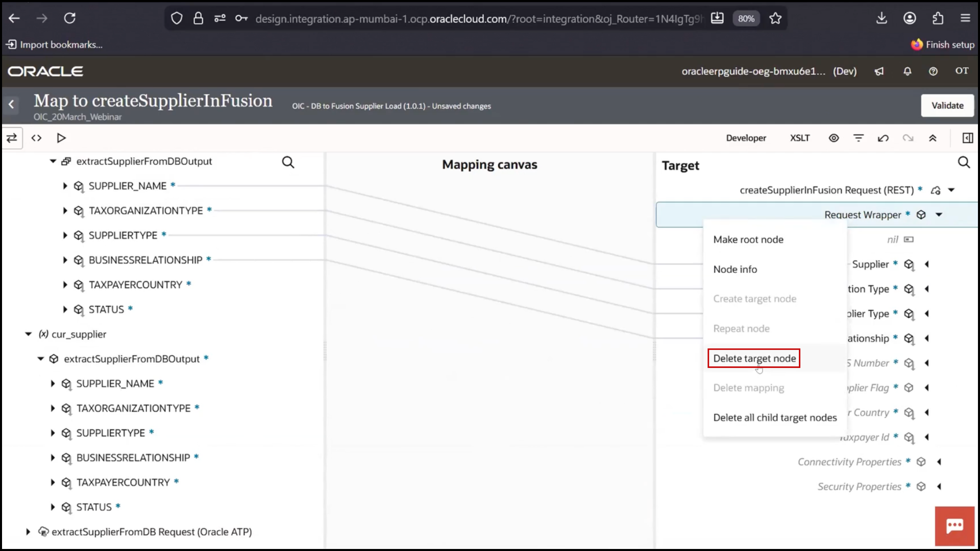Click the Validate button
Screen dimensions: 980x551
coord(947,106)
